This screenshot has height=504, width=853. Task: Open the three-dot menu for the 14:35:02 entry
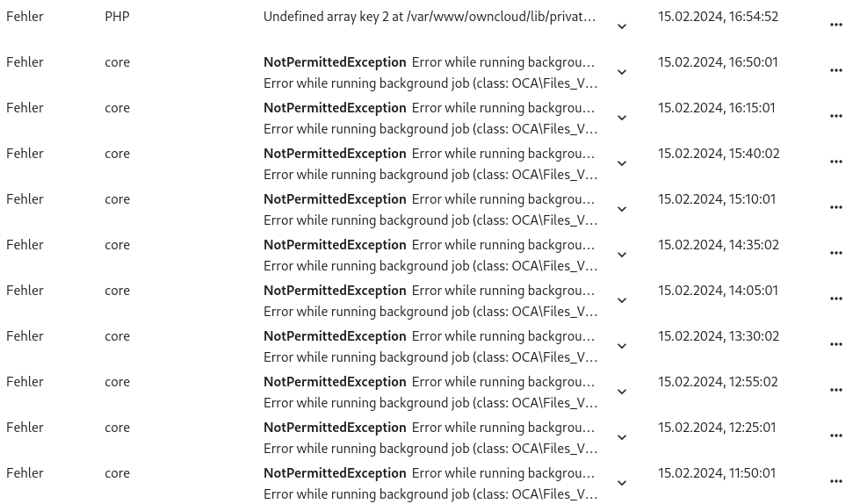tap(836, 254)
